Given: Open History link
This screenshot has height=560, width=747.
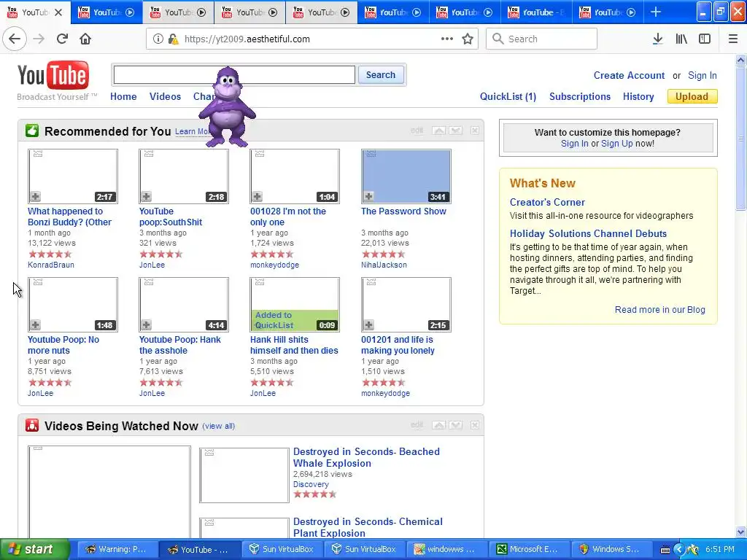Looking at the screenshot, I should (638, 97).
